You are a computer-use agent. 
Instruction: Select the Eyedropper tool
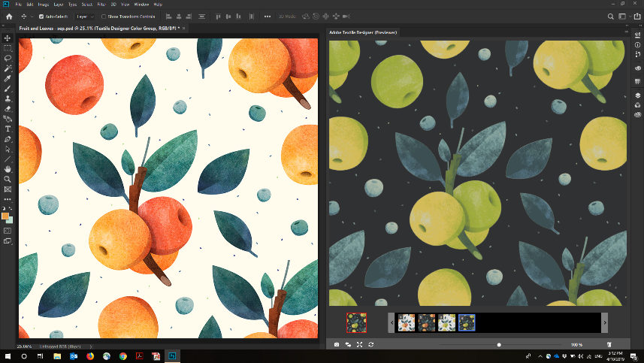click(x=8, y=78)
